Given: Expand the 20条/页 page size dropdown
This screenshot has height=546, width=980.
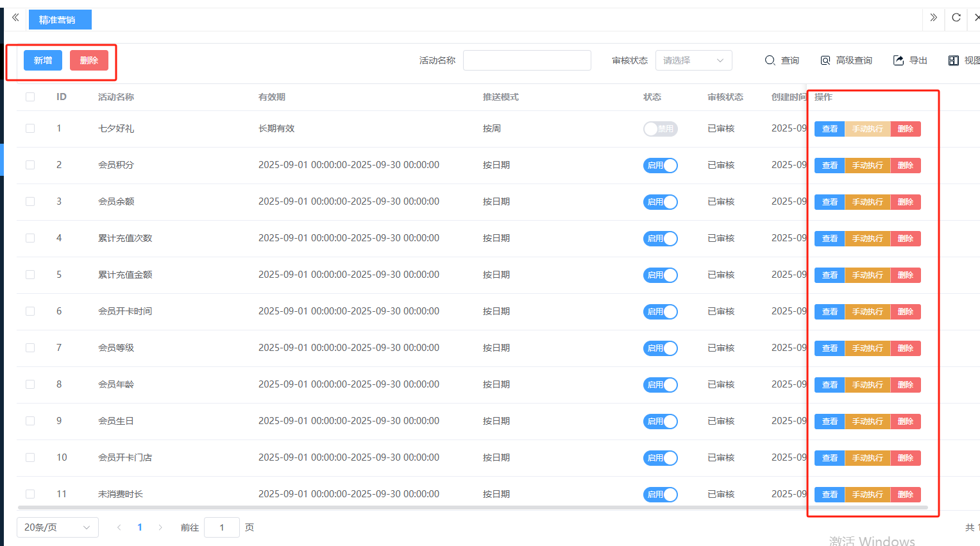Looking at the screenshot, I should point(57,527).
